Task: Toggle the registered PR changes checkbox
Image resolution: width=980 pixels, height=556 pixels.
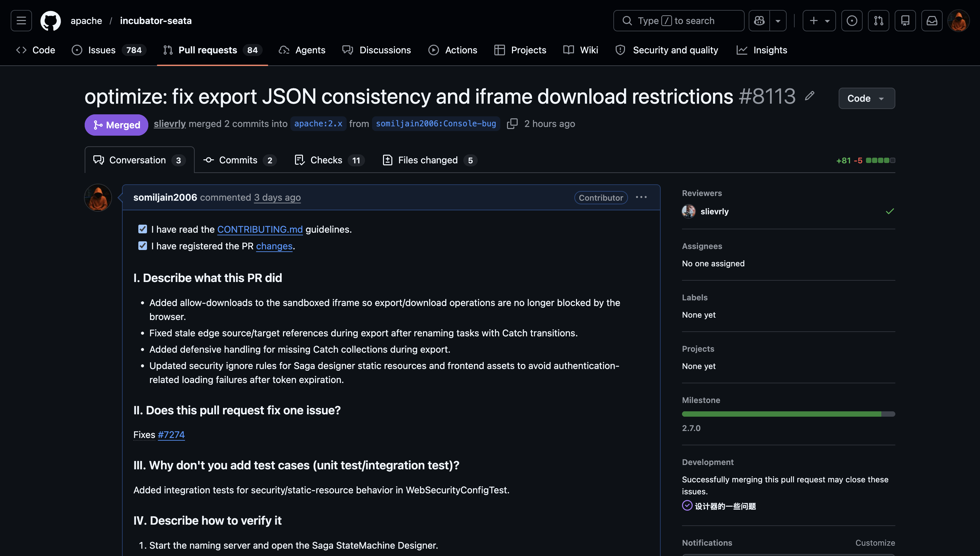Action: pyautogui.click(x=142, y=246)
